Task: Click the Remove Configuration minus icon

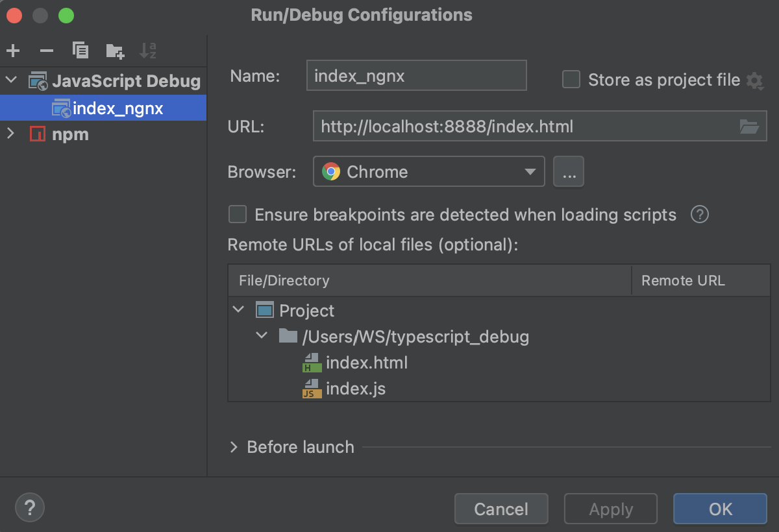Action: (47, 51)
